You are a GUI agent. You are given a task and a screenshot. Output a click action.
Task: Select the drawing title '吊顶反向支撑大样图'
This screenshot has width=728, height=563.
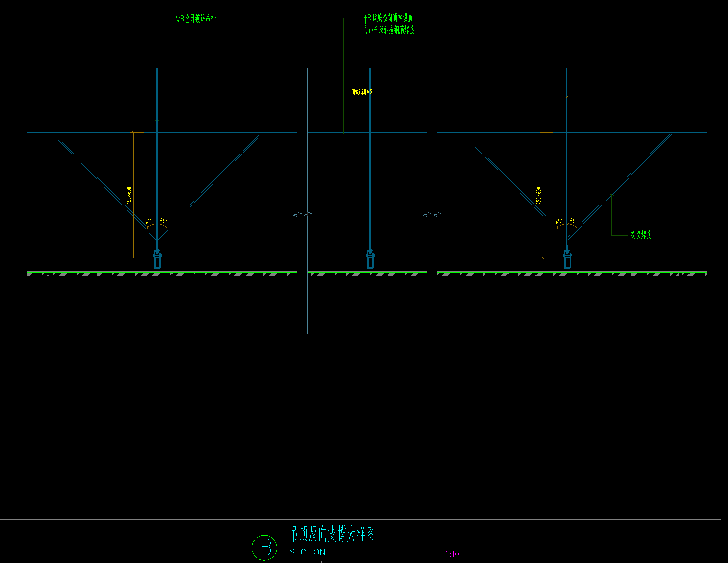click(x=333, y=534)
